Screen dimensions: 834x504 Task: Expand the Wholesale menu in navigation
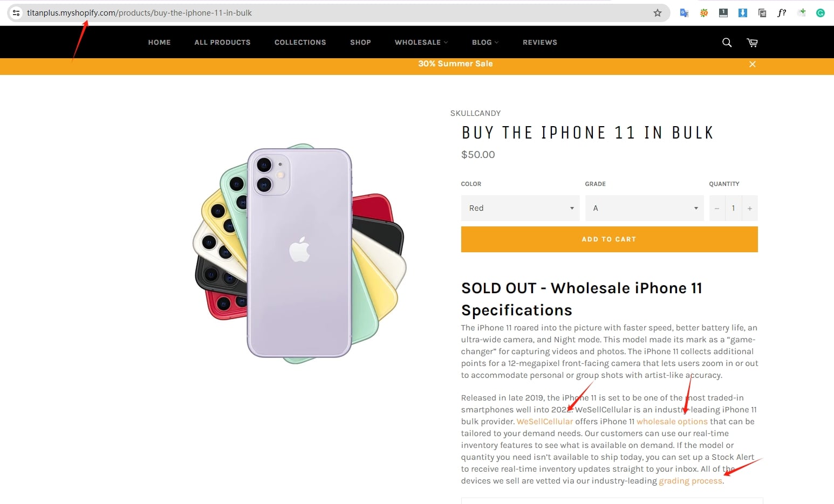[x=421, y=43]
